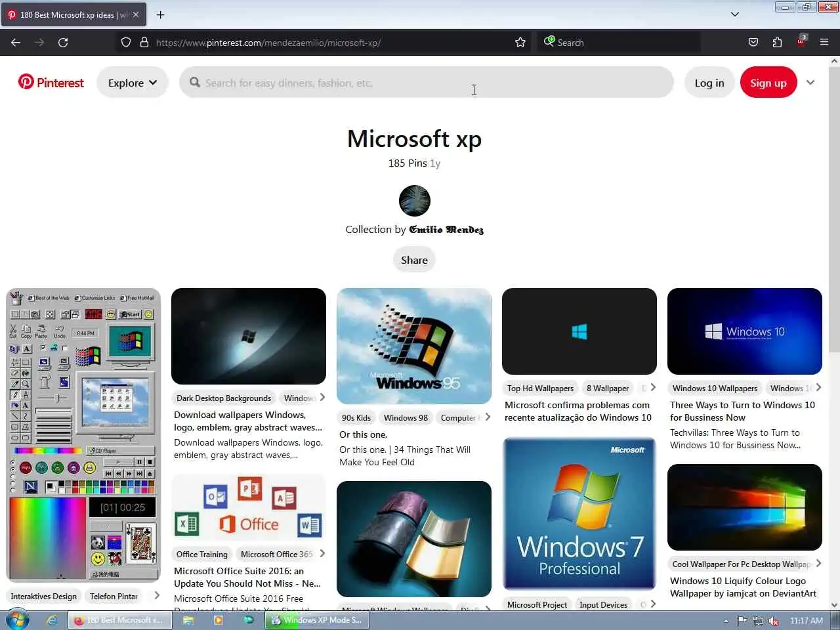Click the taskbar clock 11:17 AM
Image resolution: width=840 pixels, height=630 pixels.
806,621
